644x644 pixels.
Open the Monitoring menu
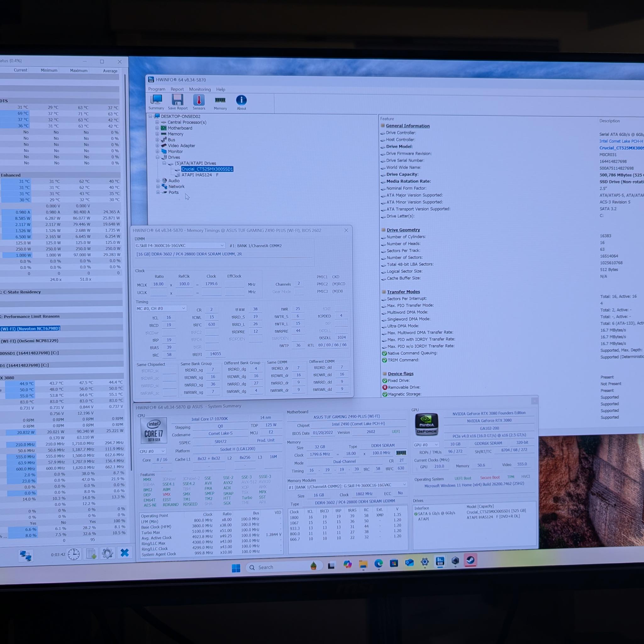tap(200, 89)
